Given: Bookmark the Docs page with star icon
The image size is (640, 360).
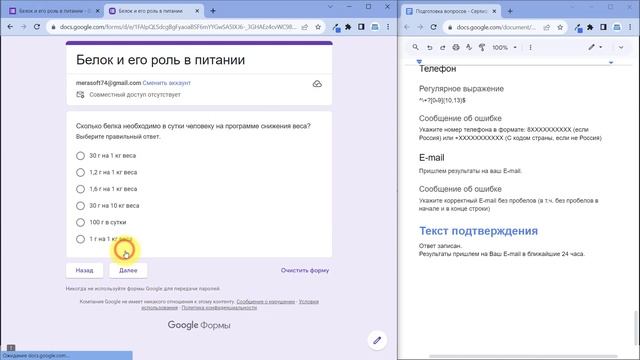Looking at the screenshot, I should (x=560, y=27).
